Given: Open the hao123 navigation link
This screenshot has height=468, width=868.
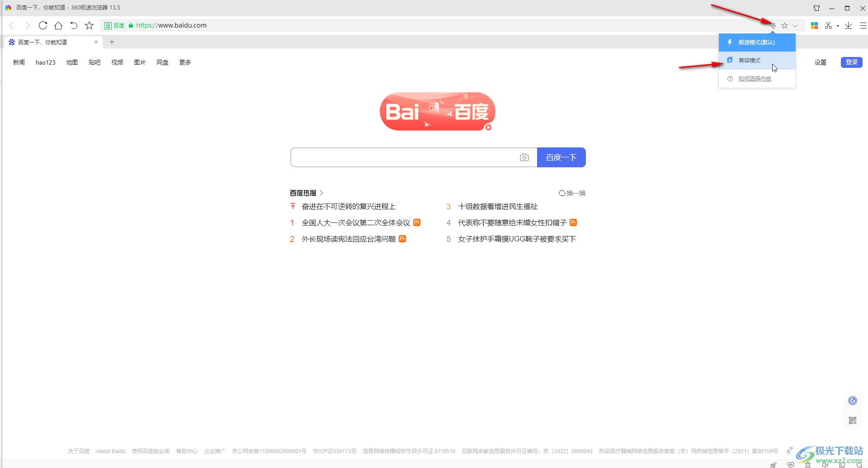Looking at the screenshot, I should 46,62.
